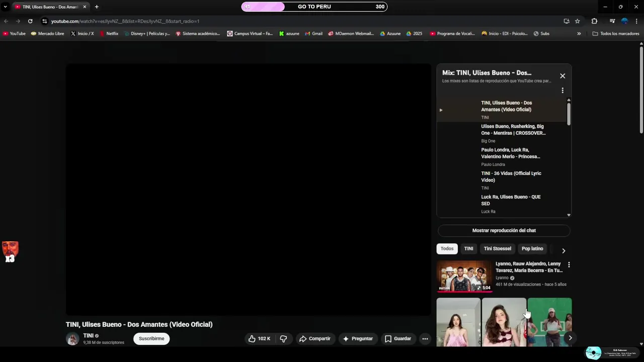644x362 pixels.
Task: Open the tab search dropdown arrow
Action: click(x=5, y=7)
